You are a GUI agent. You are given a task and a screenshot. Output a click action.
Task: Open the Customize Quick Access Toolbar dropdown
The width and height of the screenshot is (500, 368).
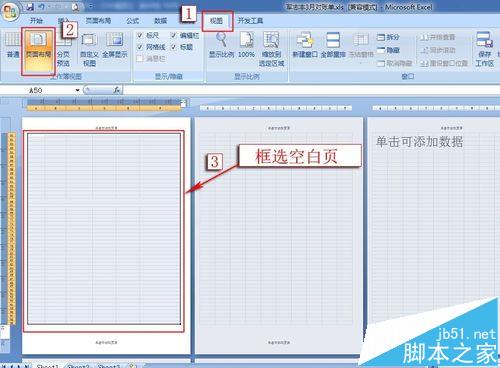point(91,7)
